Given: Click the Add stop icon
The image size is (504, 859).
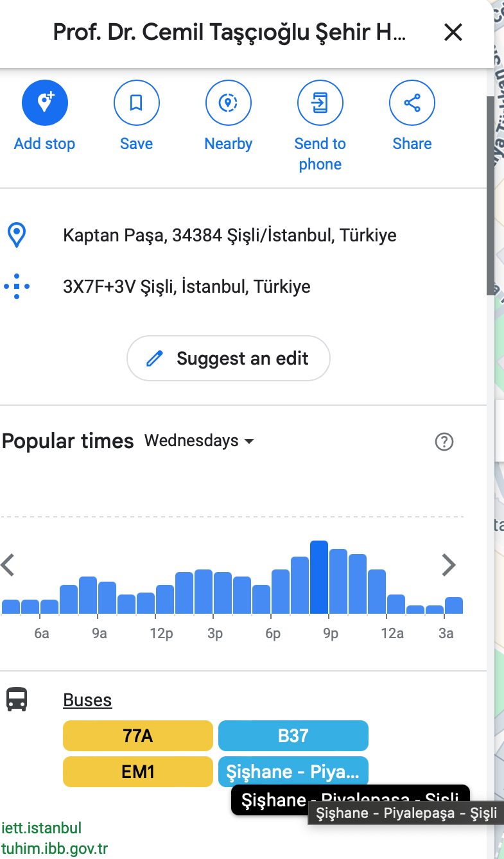Looking at the screenshot, I should pos(44,103).
